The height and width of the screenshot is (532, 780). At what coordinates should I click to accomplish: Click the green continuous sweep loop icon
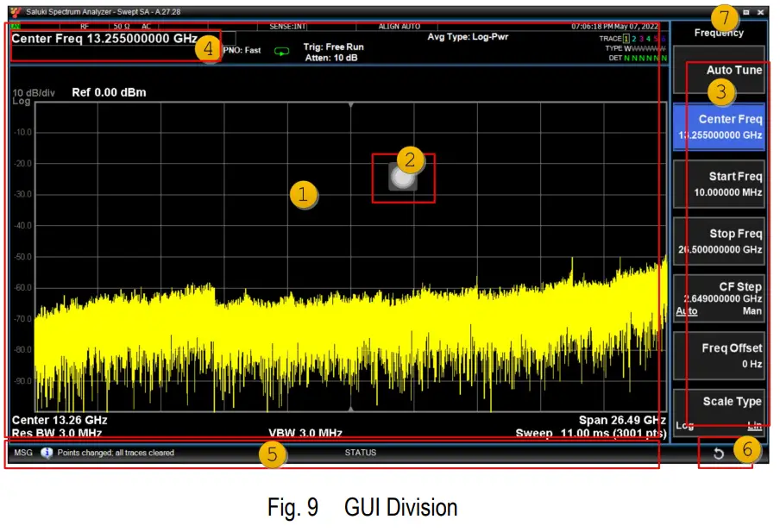coord(281,51)
